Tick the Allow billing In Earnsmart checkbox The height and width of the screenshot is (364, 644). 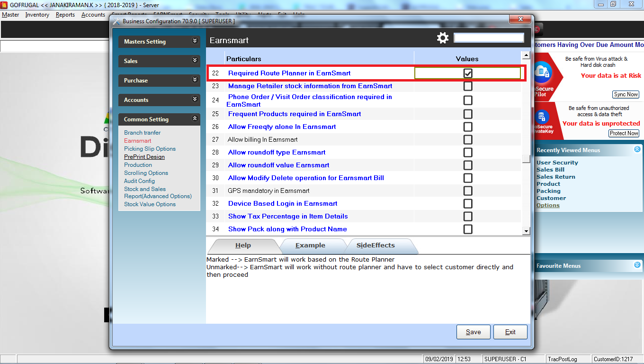[468, 140]
